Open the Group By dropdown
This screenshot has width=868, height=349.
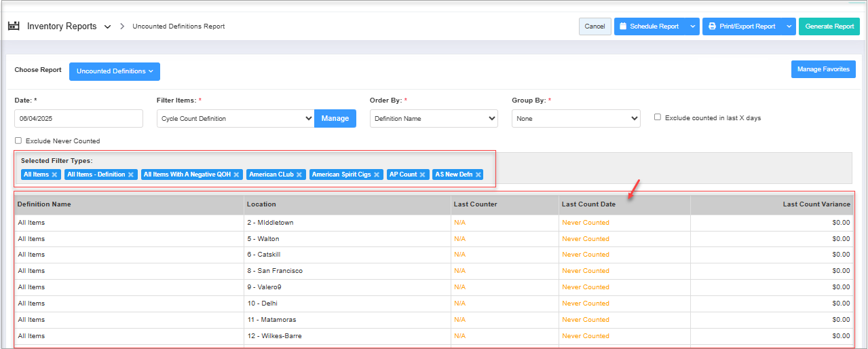click(x=575, y=119)
